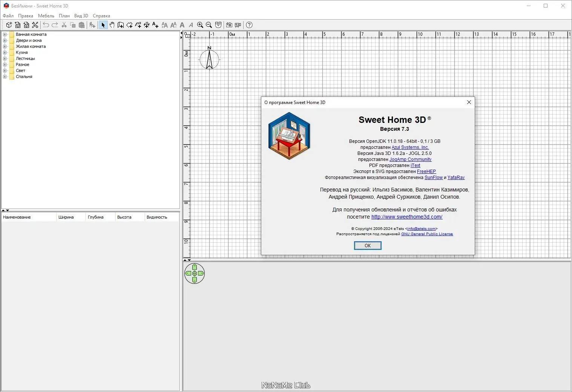Viewport: 572px width, 392px height.
Task: Increase text size with toolbar icon
Action: click(165, 25)
